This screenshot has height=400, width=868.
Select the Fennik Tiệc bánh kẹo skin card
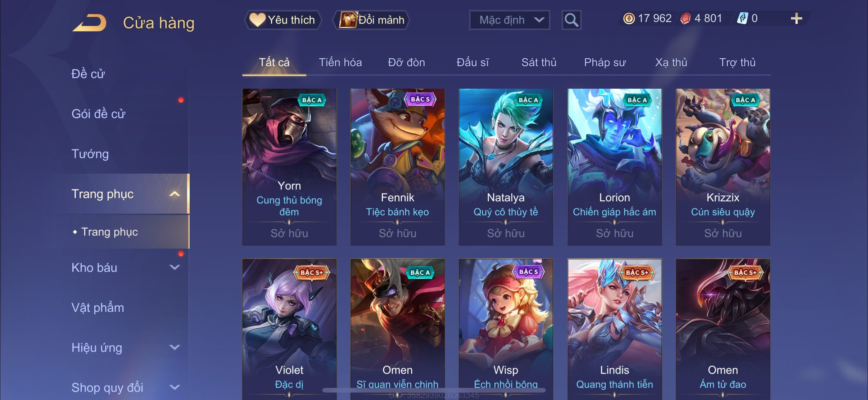[x=398, y=167]
